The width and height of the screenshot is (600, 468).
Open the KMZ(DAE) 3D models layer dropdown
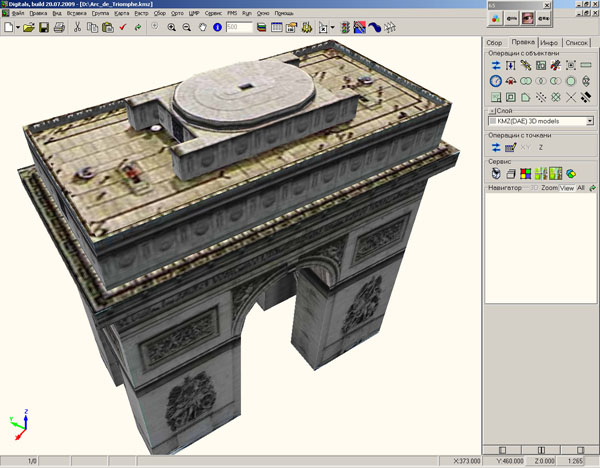click(590, 121)
